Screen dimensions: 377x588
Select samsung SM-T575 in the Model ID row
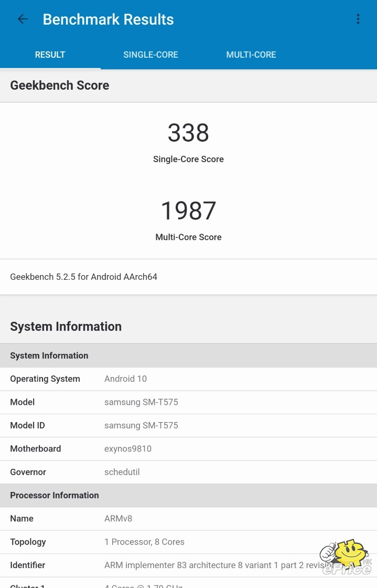point(141,425)
